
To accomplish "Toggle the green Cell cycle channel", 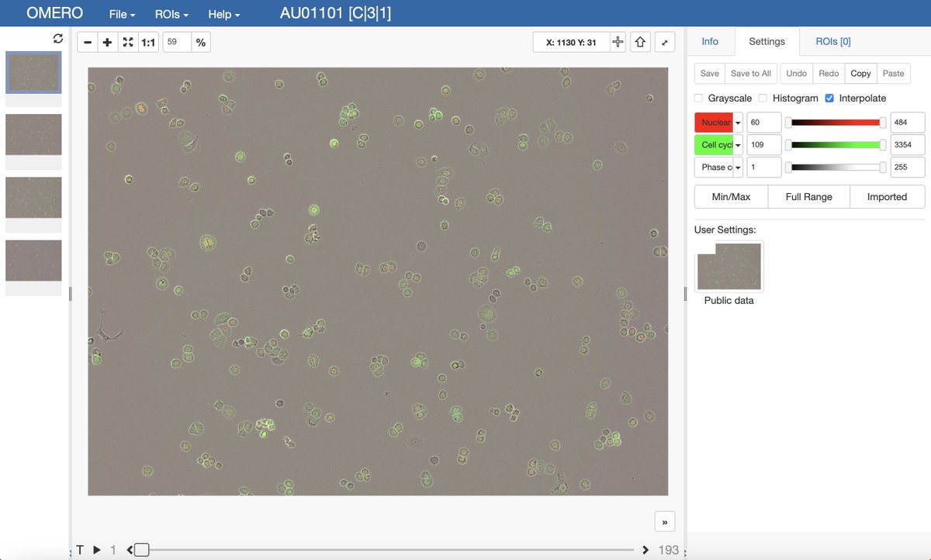I will [x=714, y=145].
